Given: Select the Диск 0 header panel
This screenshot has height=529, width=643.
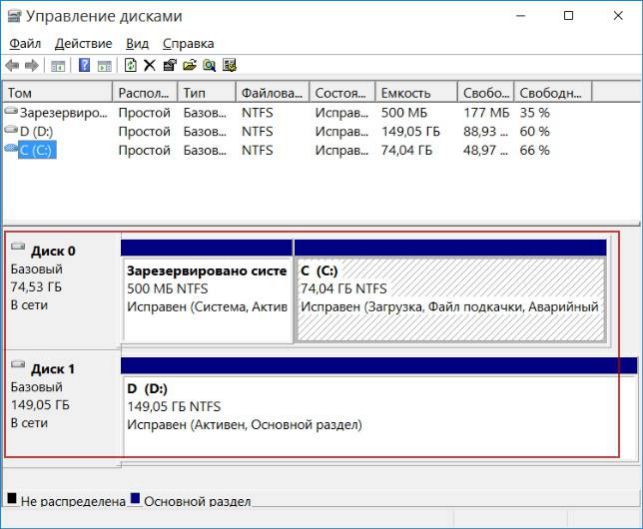Looking at the screenshot, I should click(63, 291).
